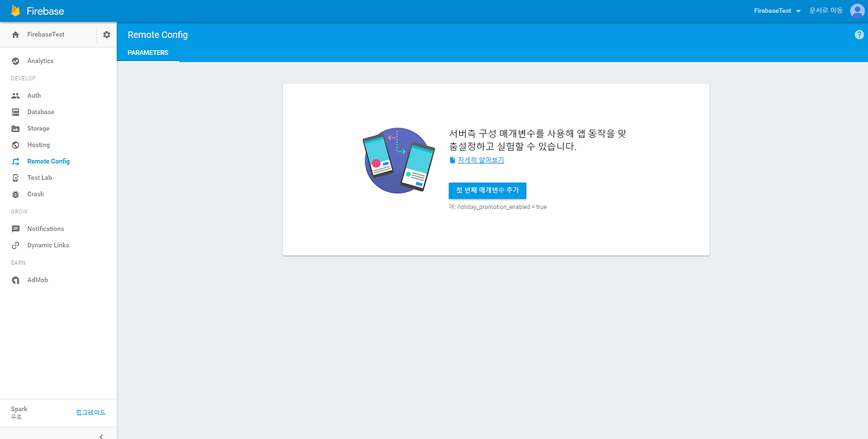Follow the 자세히 알아보기 link
This screenshot has width=868, height=439.
click(x=481, y=160)
